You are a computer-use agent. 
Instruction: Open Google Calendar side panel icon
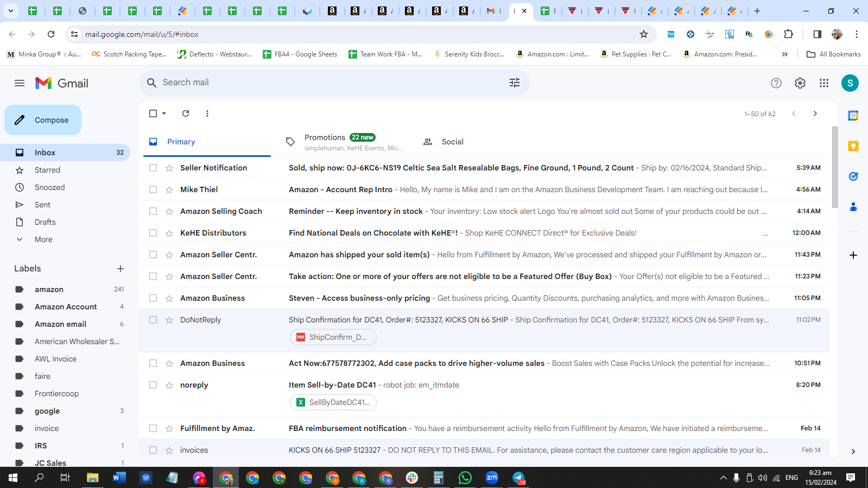coord(853,116)
